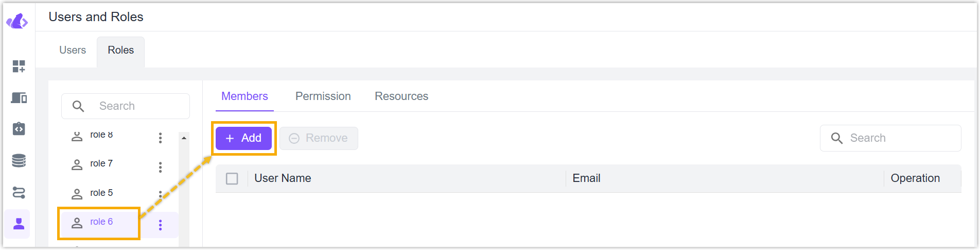
Task: Open the devices icon in sidebar
Action: point(19,97)
